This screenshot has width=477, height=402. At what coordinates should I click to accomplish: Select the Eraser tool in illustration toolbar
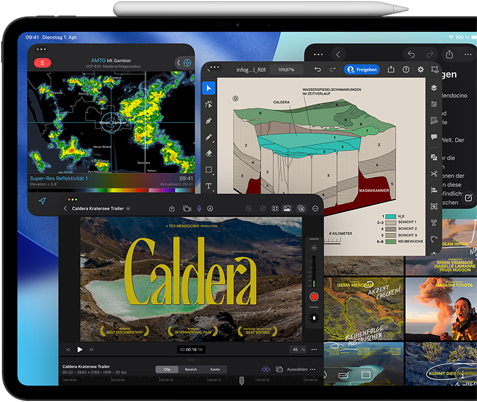tap(209, 153)
